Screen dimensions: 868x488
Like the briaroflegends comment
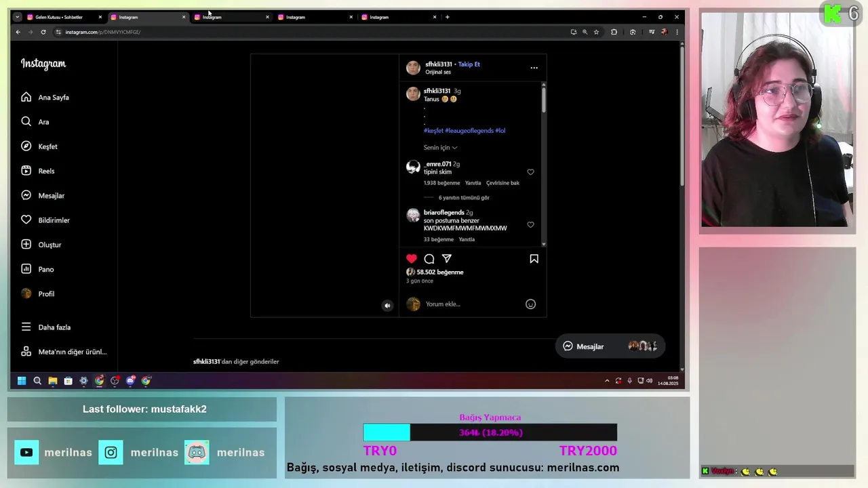[530, 225]
